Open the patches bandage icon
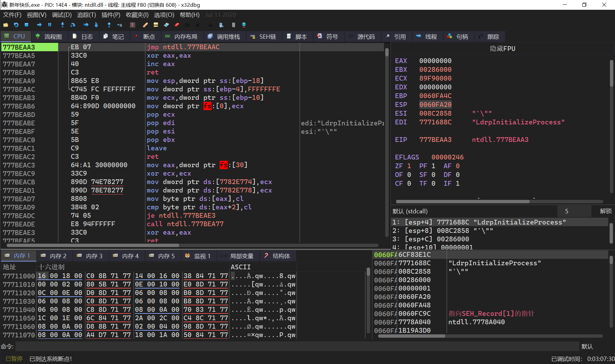Image resolution: width=615 pixels, height=364 pixels. (145, 25)
